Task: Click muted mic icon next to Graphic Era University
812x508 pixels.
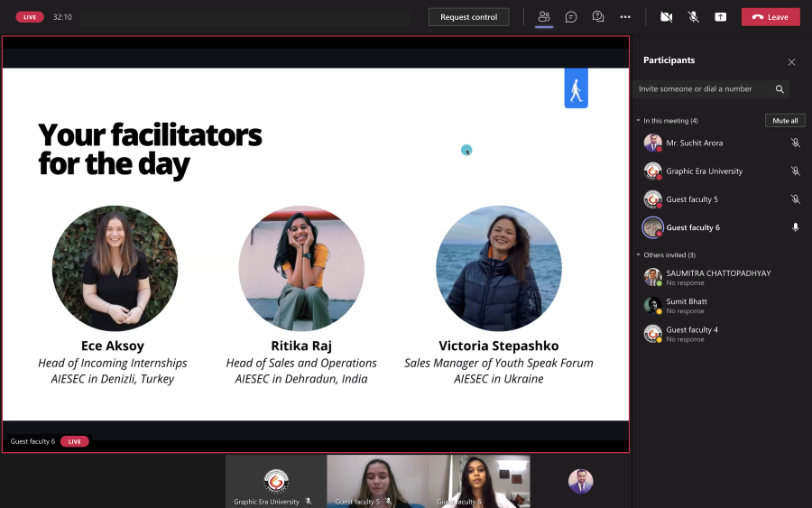Action: point(795,171)
